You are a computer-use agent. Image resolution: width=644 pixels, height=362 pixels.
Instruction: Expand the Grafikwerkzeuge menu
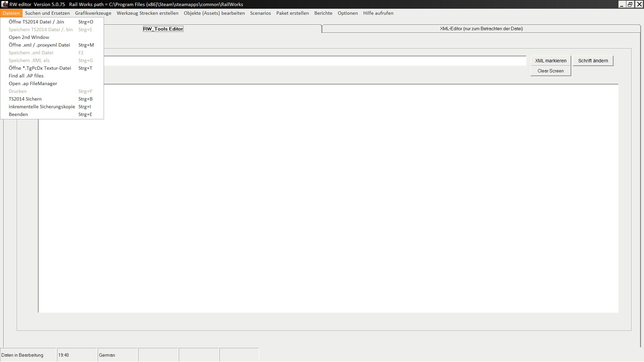coord(93,13)
